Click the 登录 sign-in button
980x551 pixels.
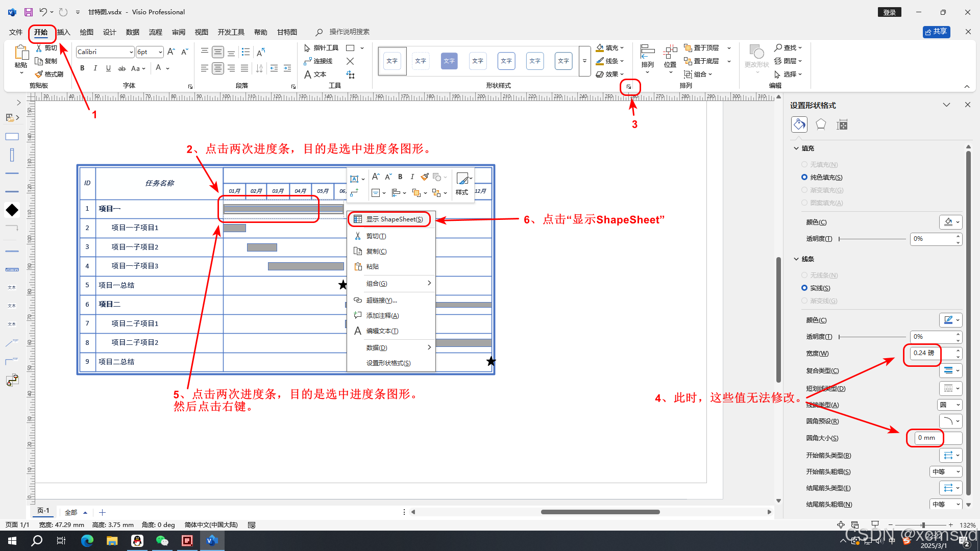pos(890,12)
